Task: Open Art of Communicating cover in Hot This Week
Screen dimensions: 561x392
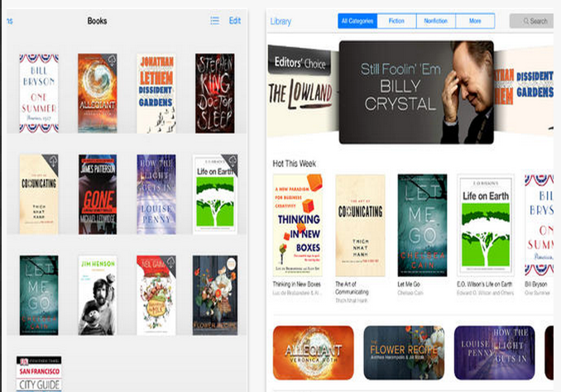Action: 360,225
